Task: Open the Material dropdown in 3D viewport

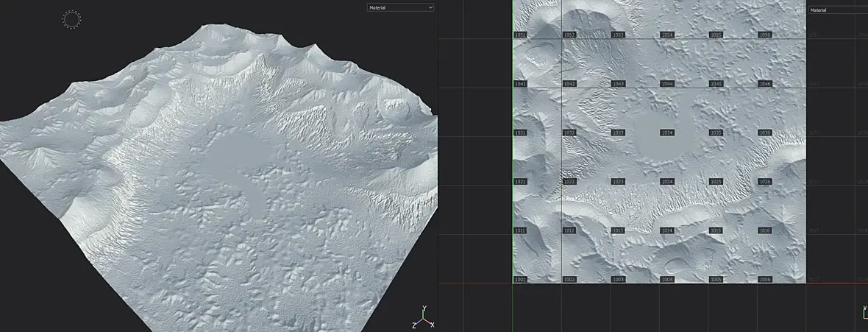Action: click(400, 7)
